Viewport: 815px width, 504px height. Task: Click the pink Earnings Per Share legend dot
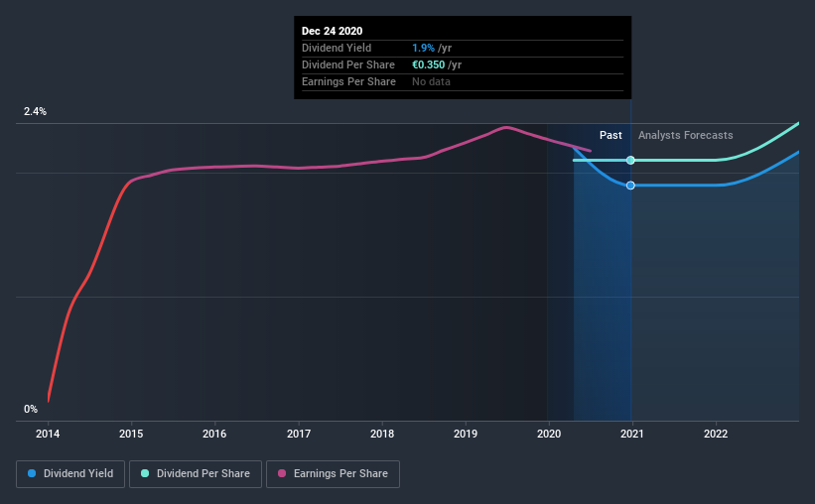click(x=282, y=473)
